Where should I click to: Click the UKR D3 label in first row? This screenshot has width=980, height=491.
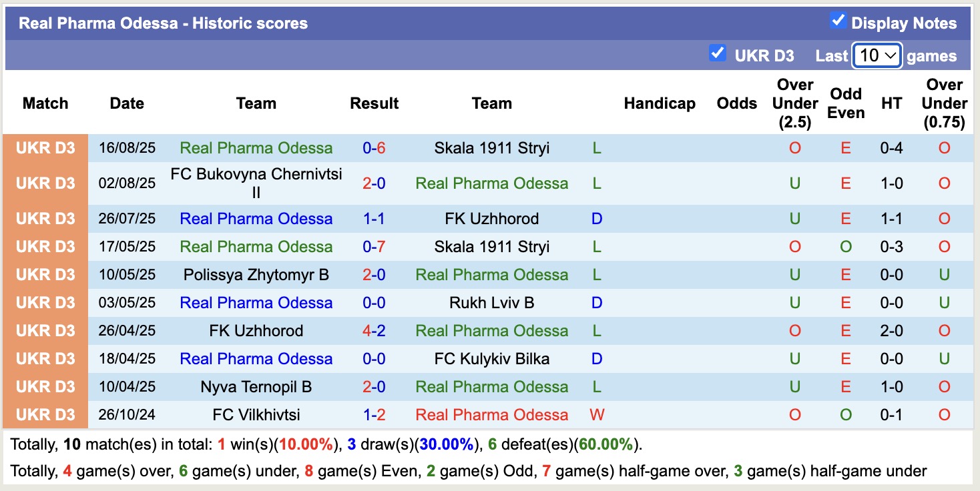[45, 148]
